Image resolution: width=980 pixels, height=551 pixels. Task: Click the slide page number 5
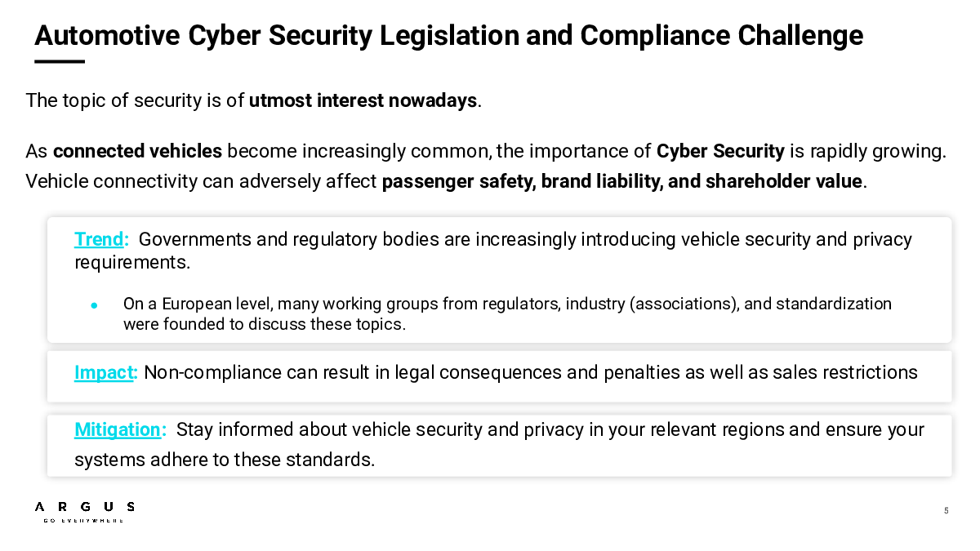[x=947, y=511]
